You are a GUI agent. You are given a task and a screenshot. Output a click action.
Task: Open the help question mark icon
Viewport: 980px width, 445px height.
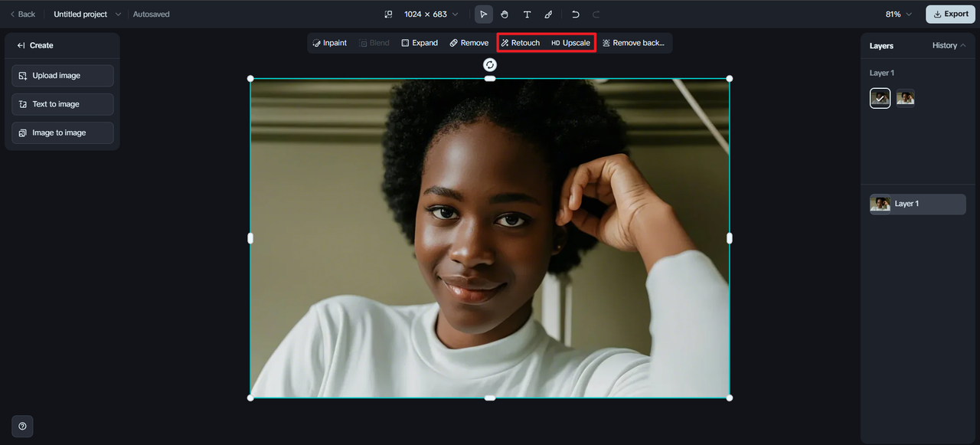point(22,426)
